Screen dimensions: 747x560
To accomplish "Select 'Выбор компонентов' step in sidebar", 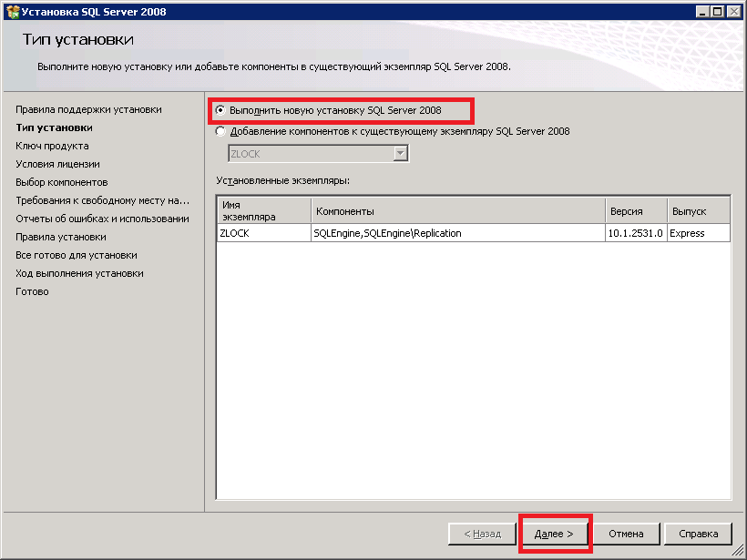I will point(61,182).
